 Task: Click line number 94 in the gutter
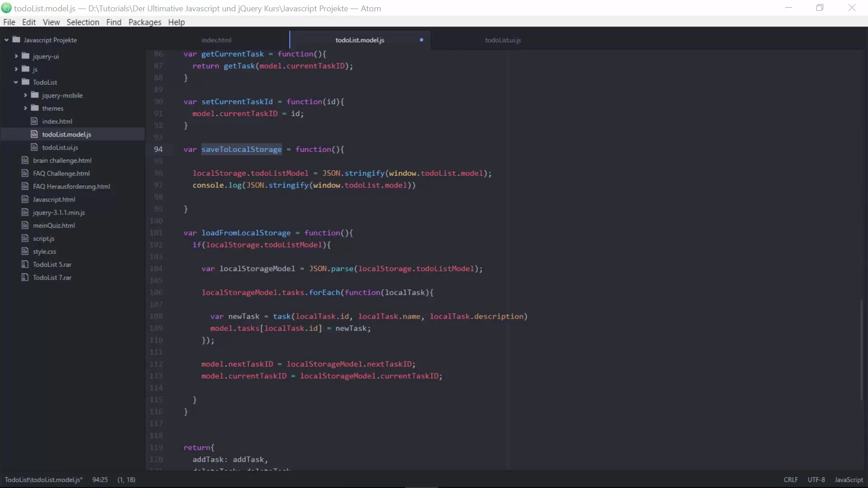pyautogui.click(x=158, y=149)
